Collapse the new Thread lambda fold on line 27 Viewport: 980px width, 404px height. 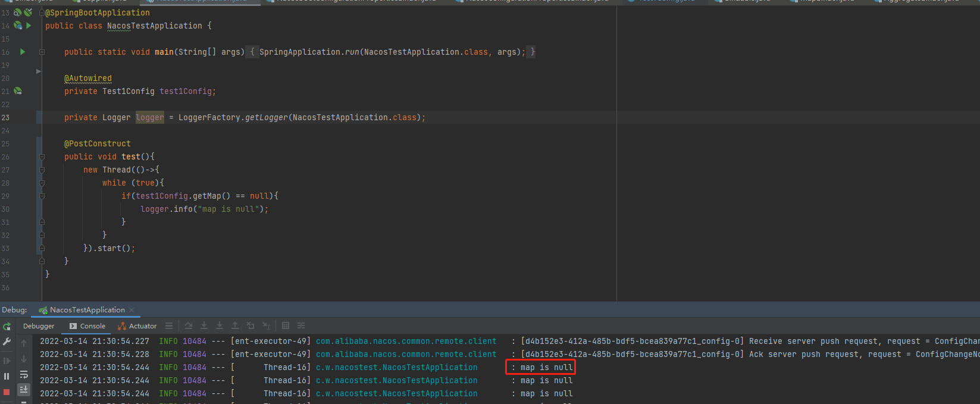pos(42,170)
